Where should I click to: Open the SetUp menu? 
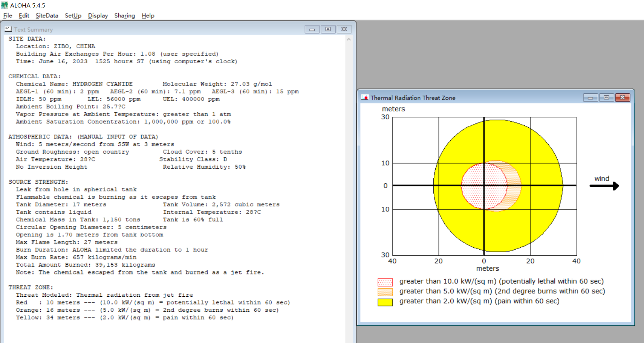(73, 15)
